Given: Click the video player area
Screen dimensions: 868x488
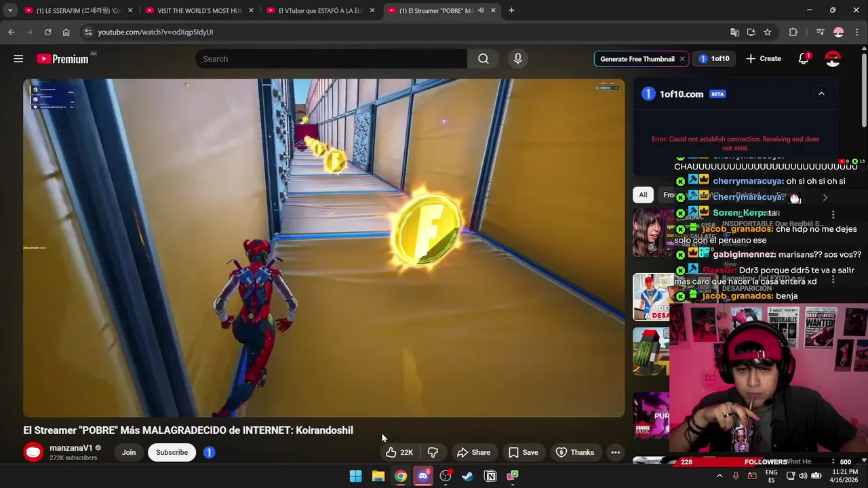Looking at the screenshot, I should 323,248.
